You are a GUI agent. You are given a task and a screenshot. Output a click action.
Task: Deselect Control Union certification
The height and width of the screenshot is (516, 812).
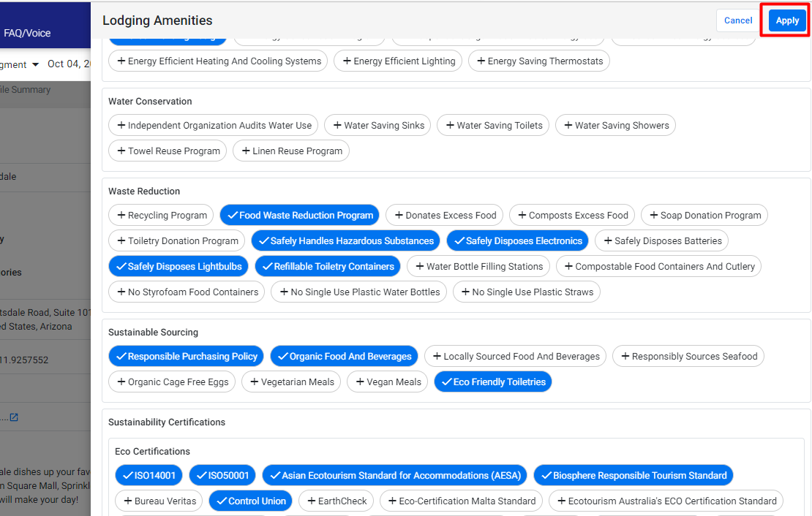coord(251,501)
